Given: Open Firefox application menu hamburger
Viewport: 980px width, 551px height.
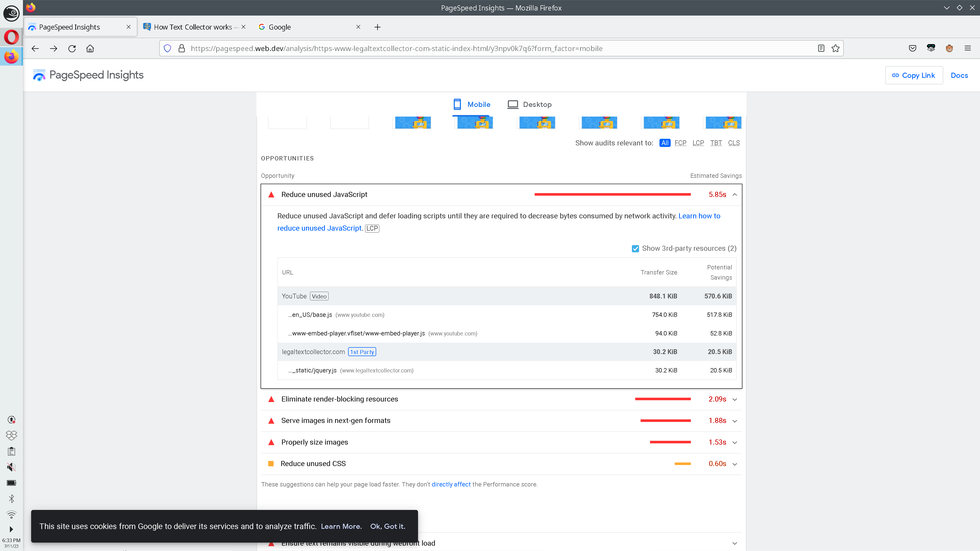Looking at the screenshot, I should click(x=967, y=48).
